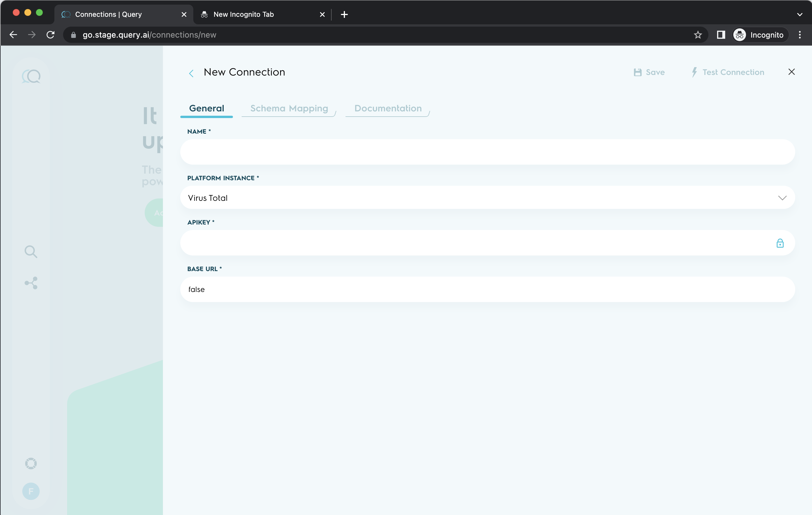
Task: Click the Save button
Action: pyautogui.click(x=649, y=72)
